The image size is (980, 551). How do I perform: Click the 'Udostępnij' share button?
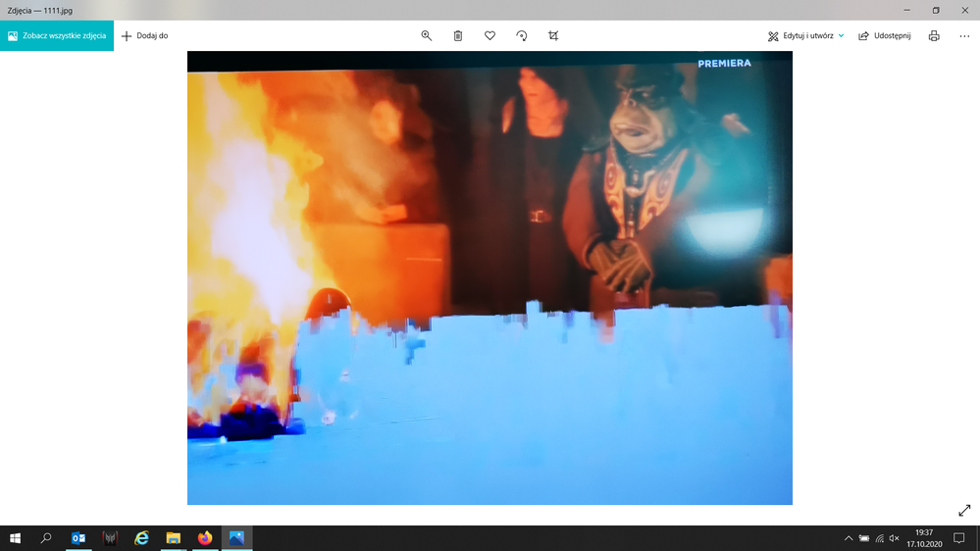(x=885, y=35)
